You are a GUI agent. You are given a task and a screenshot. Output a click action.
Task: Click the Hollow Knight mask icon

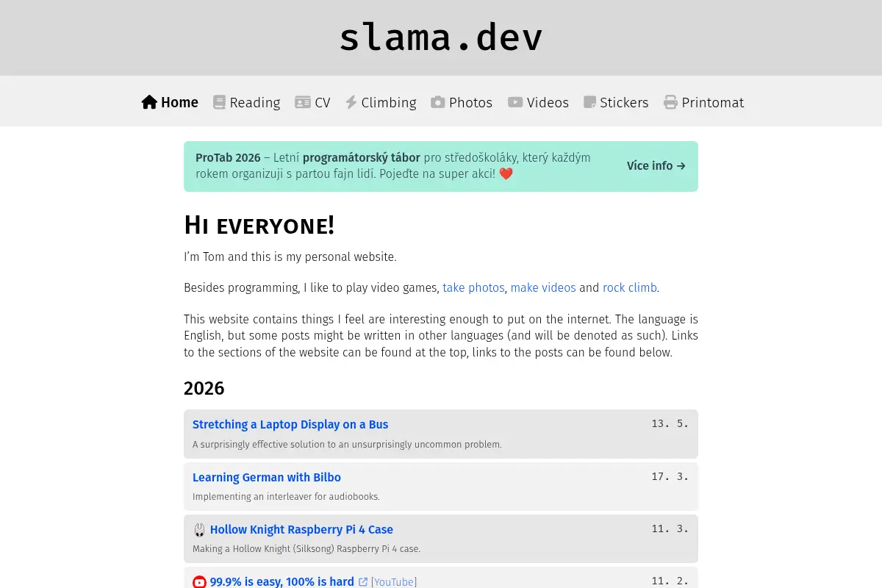pyautogui.click(x=199, y=529)
